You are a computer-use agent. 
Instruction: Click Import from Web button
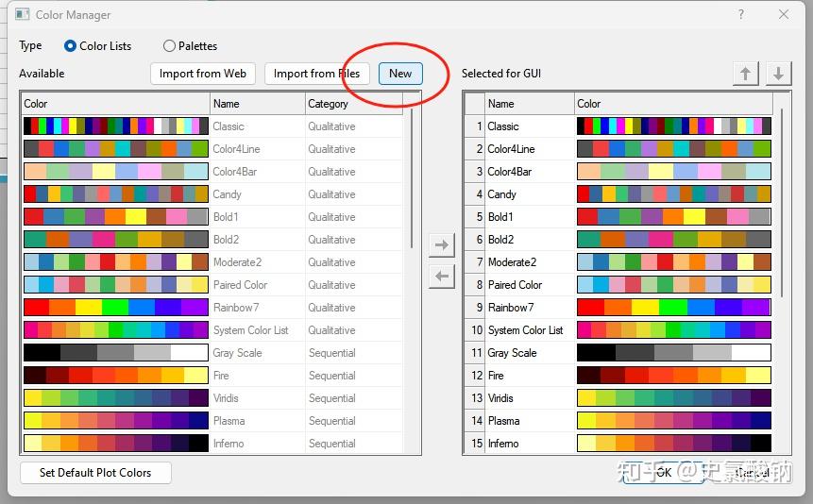(x=203, y=73)
